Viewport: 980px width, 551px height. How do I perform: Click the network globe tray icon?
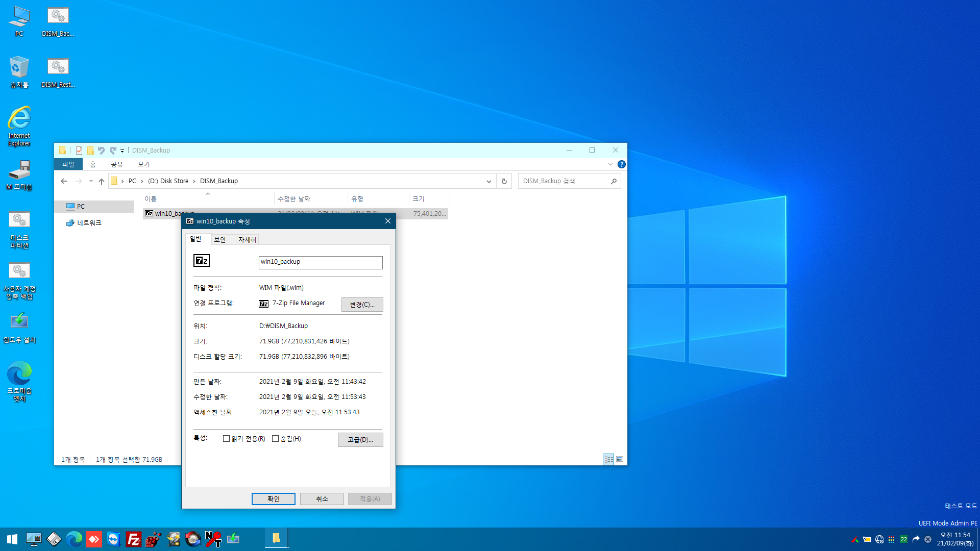click(879, 539)
